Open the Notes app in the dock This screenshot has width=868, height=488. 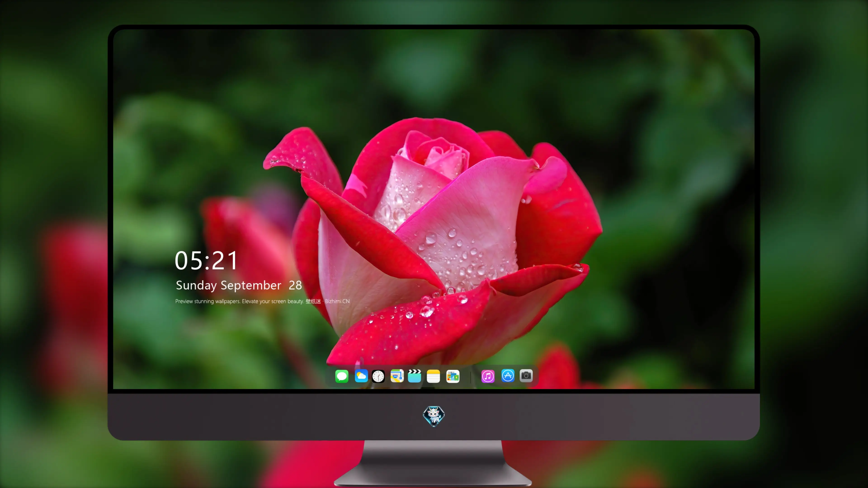pyautogui.click(x=433, y=376)
